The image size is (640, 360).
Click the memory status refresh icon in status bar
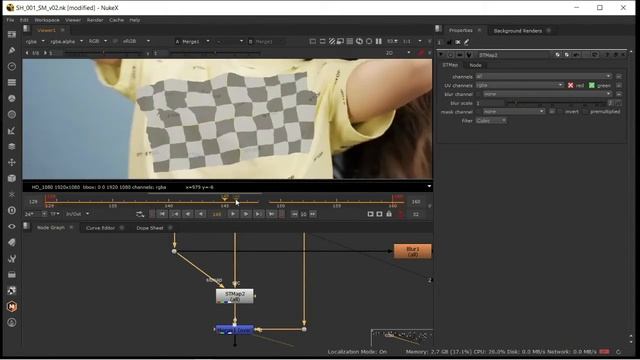point(618,351)
